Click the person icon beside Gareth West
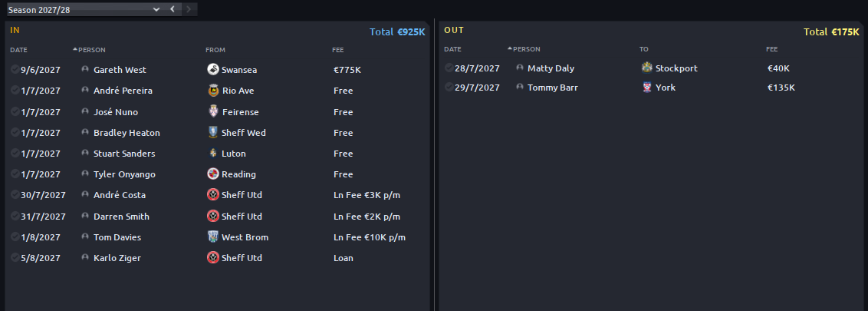This screenshot has height=311, width=868. (x=84, y=69)
